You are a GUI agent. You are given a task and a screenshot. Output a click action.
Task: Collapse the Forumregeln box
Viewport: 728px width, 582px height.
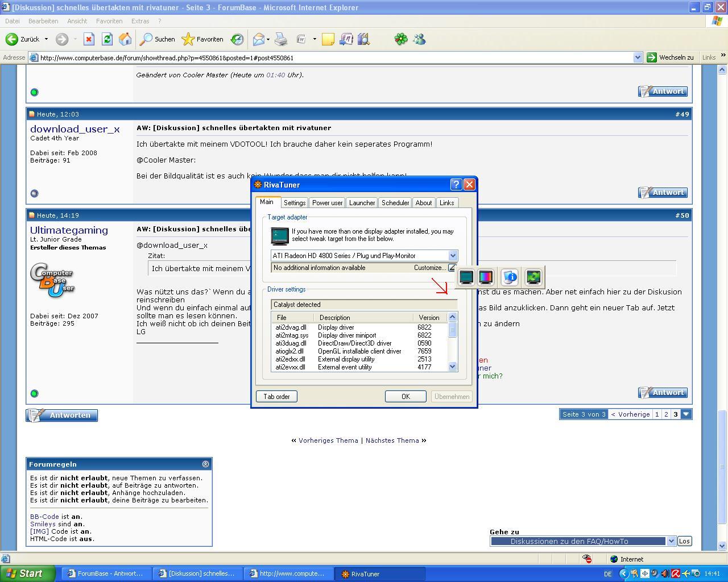(205, 464)
